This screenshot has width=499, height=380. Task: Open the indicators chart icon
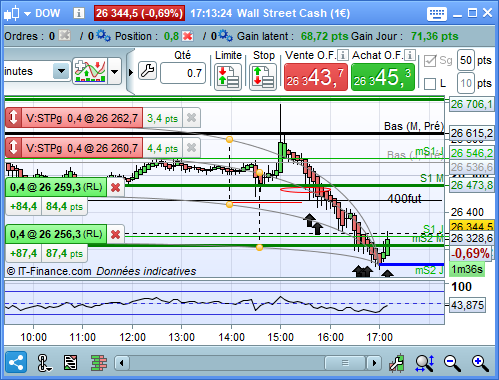[x=90, y=71]
